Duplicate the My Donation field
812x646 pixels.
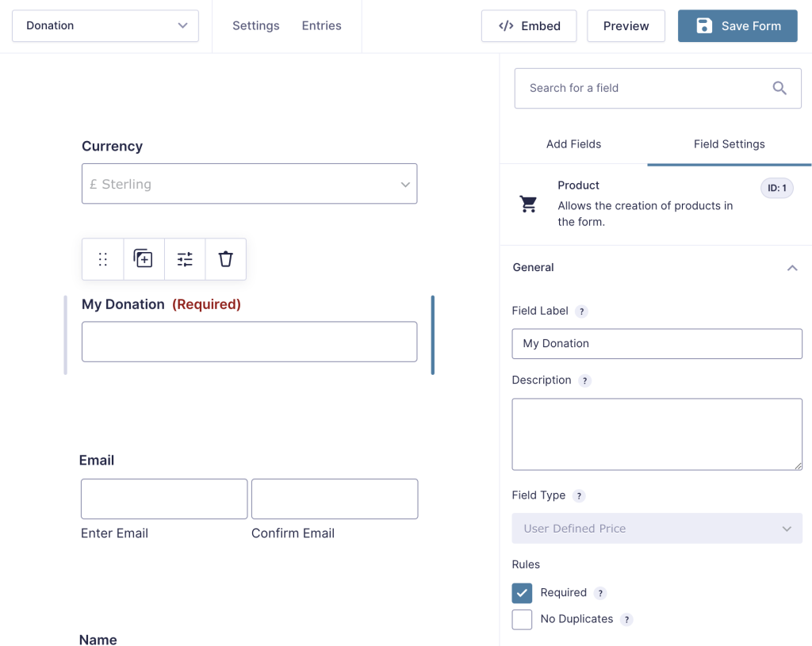click(x=144, y=259)
